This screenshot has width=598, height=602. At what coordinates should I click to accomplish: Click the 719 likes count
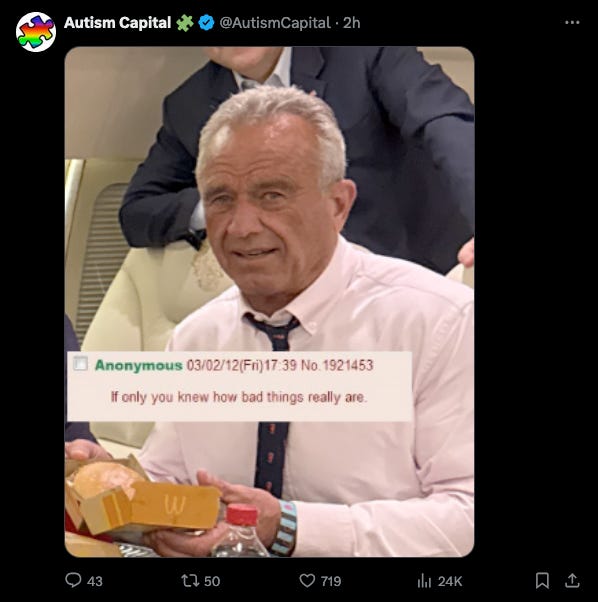point(331,581)
